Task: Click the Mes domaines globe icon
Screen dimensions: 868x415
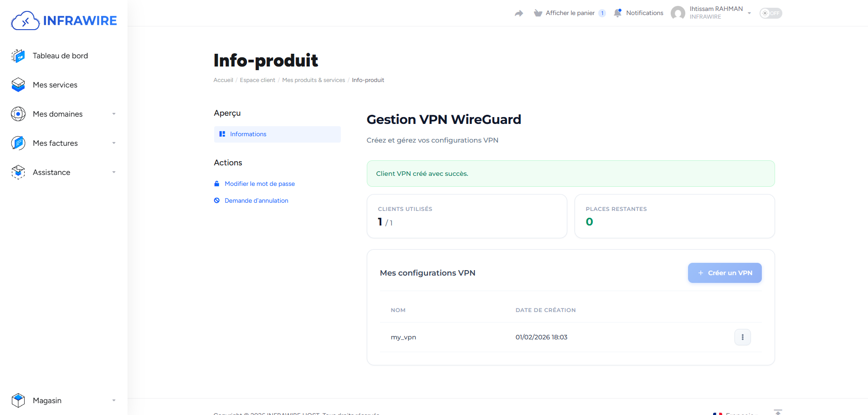Action: pos(17,114)
